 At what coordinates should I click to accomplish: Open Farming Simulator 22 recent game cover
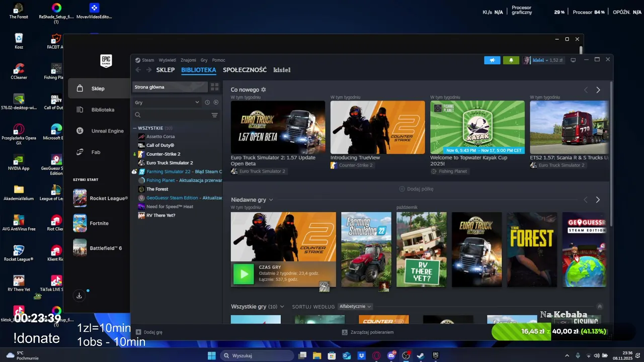(366, 249)
